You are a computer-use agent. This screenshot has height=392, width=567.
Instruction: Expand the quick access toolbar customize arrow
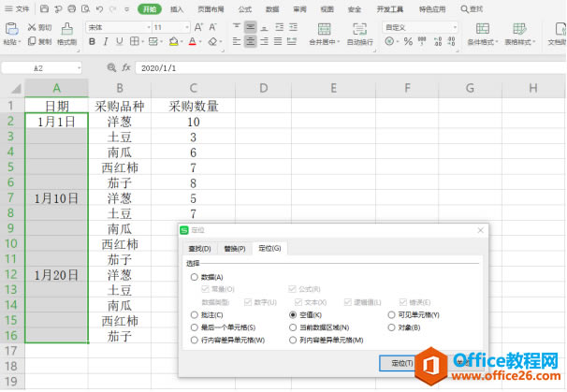pyautogui.click(x=126, y=9)
